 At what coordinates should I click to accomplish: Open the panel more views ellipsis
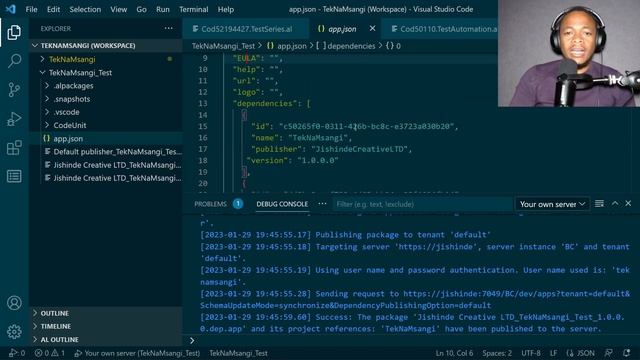(x=322, y=204)
